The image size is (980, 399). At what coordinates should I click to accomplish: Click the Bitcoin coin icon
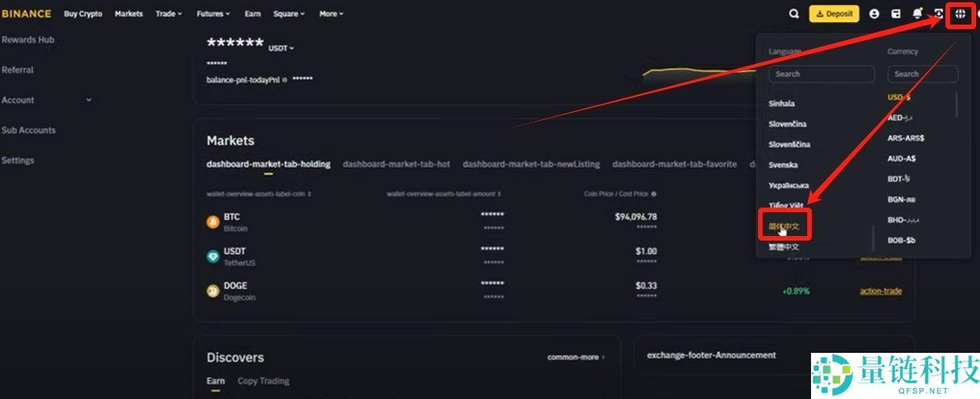coord(213,222)
